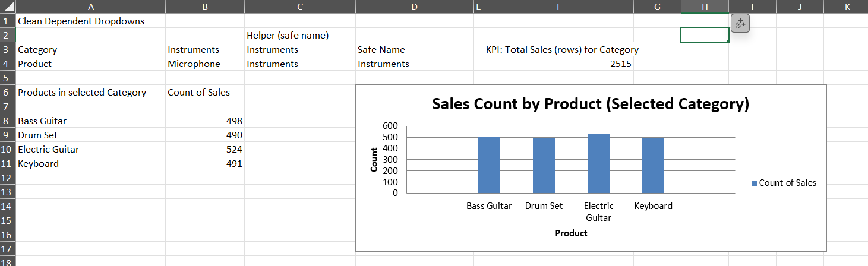Click 'Keyboard' category label under chart
Viewport: 868px width, 266px height.
pyautogui.click(x=653, y=206)
